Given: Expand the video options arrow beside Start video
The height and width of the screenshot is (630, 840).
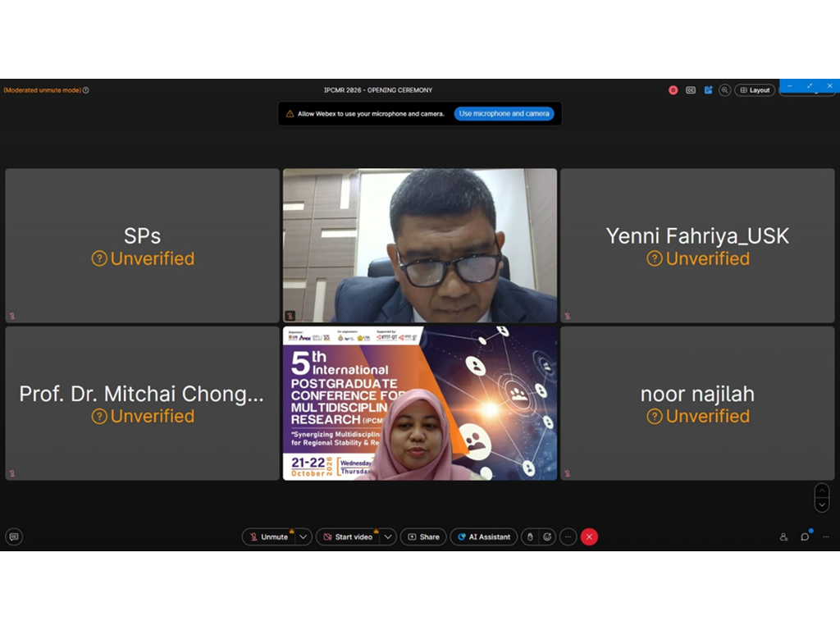Looking at the screenshot, I should coord(388,536).
